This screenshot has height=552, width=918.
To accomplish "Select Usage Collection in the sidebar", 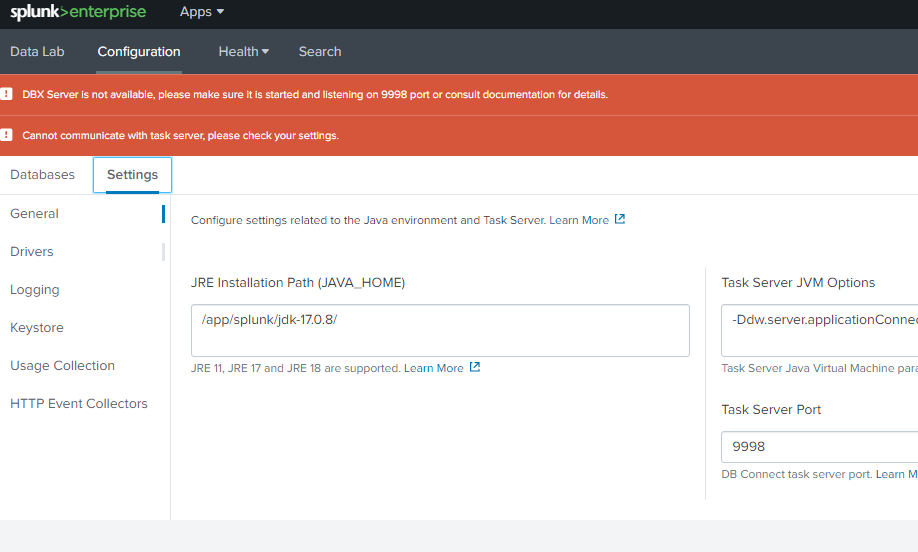I will (x=62, y=365).
